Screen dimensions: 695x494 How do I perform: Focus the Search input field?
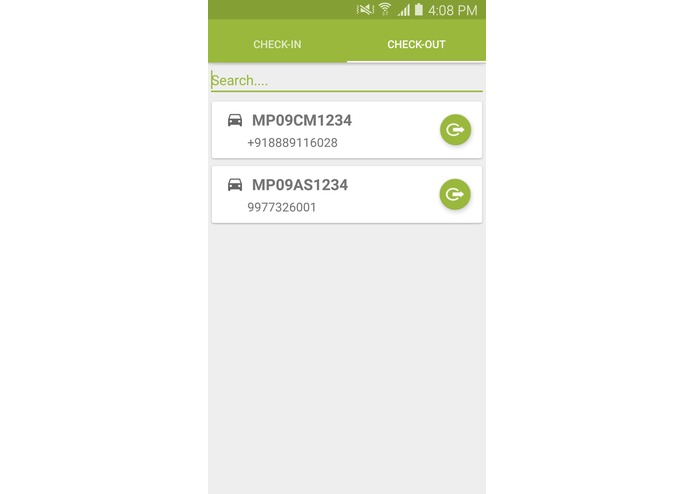347,81
